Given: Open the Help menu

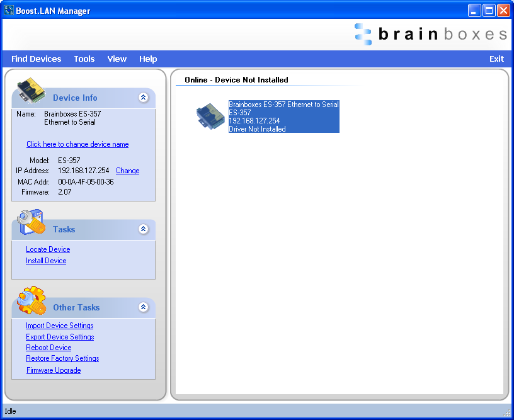Looking at the screenshot, I should (148, 59).
